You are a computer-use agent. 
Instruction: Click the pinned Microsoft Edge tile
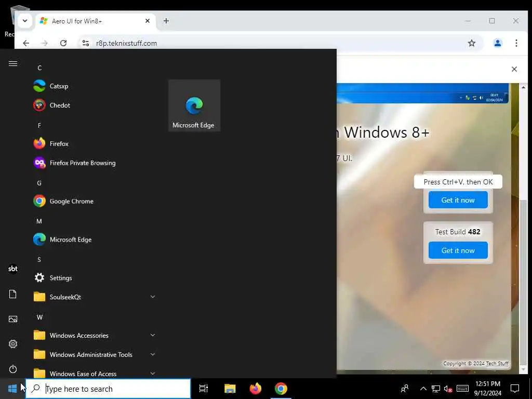tap(194, 105)
